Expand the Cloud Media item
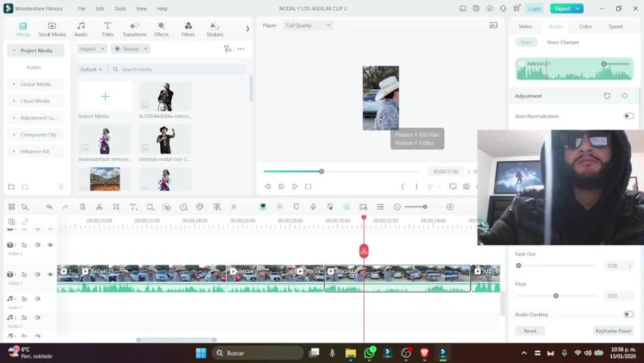The height and width of the screenshot is (363, 644). [14, 101]
